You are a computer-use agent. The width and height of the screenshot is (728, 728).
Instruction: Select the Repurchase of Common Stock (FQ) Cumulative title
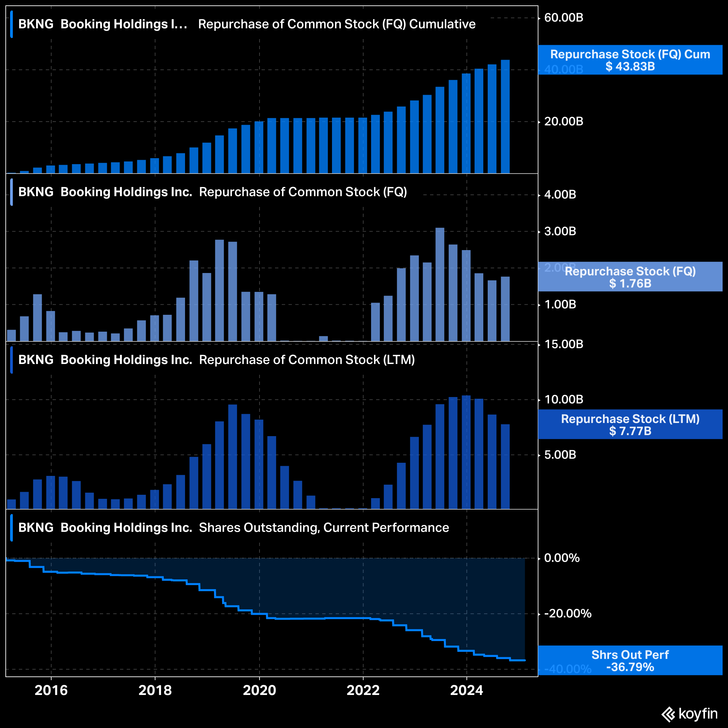[336, 24]
